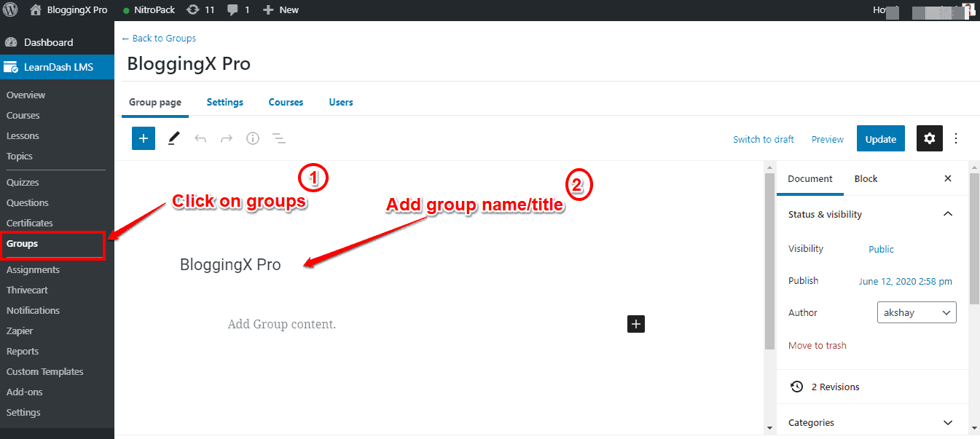Close the settings sidebar with X

[948, 178]
